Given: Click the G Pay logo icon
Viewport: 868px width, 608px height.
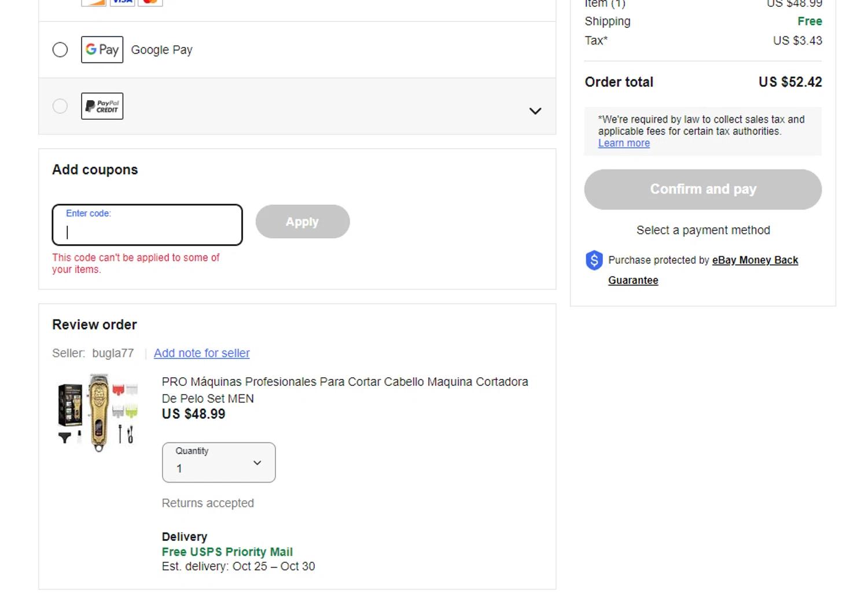Looking at the screenshot, I should 102,50.
